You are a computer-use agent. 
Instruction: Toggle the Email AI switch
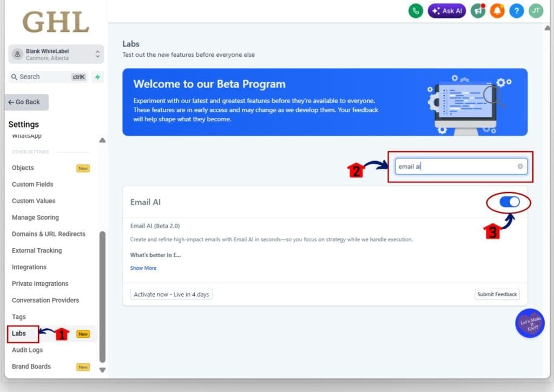509,202
